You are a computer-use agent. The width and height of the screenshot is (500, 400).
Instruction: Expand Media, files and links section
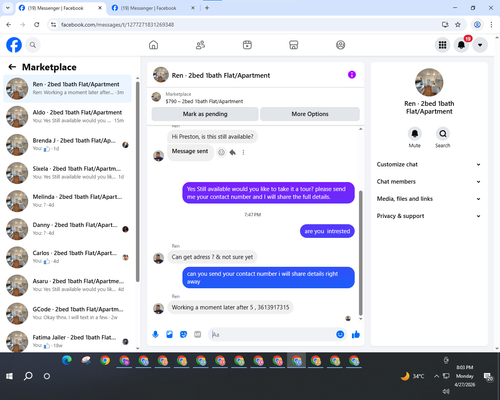(x=429, y=199)
